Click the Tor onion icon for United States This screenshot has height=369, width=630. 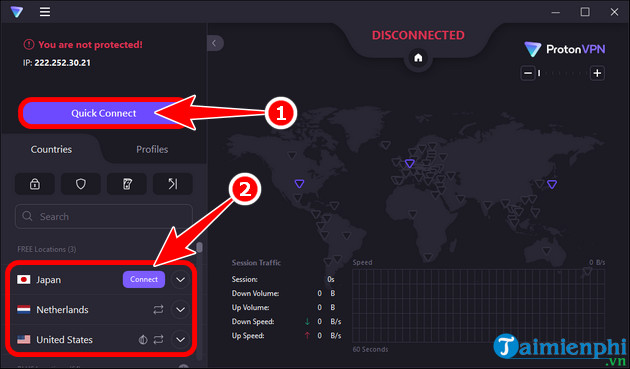(143, 340)
